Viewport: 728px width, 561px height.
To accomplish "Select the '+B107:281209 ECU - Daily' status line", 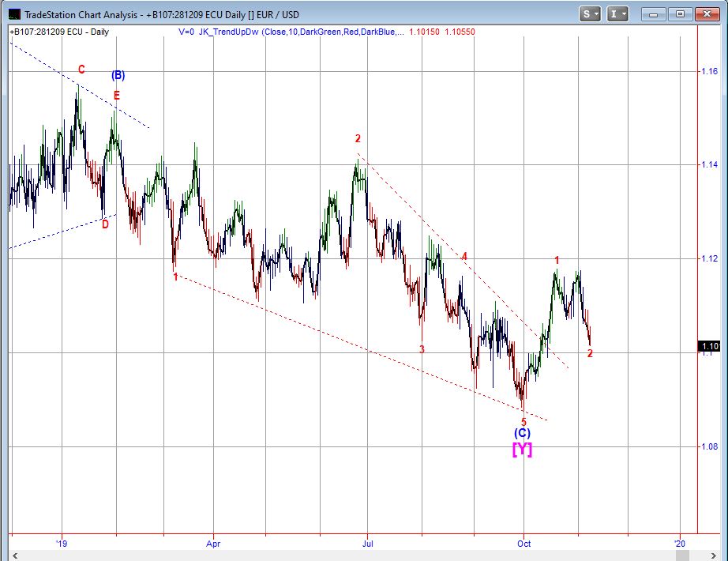I will (59, 32).
